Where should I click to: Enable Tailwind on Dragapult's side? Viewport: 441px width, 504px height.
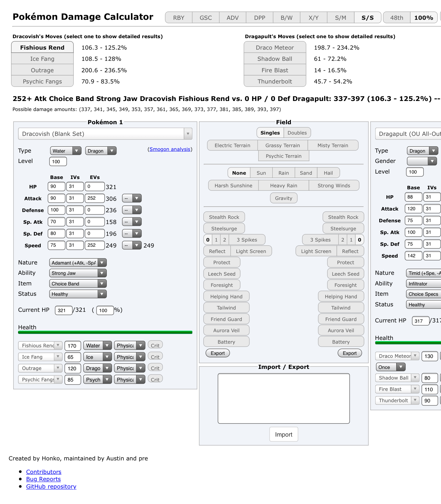[341, 308]
